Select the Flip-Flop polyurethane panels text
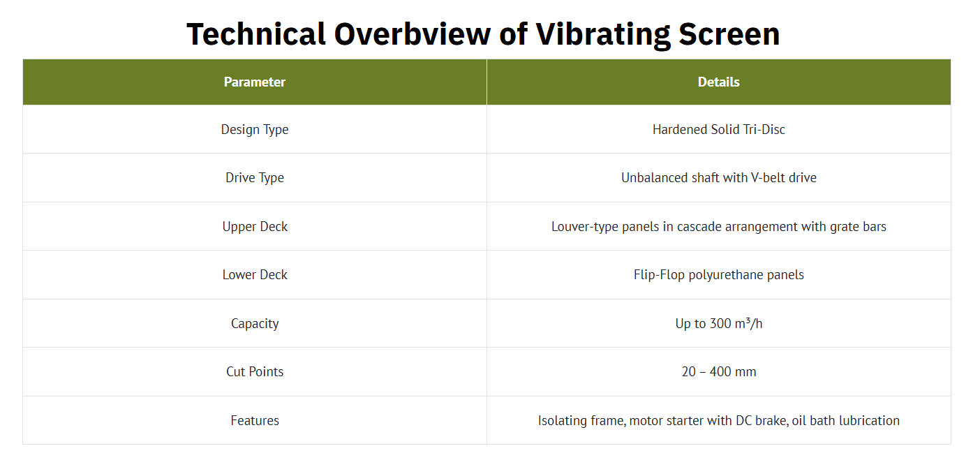The height and width of the screenshot is (453, 980). click(x=719, y=274)
